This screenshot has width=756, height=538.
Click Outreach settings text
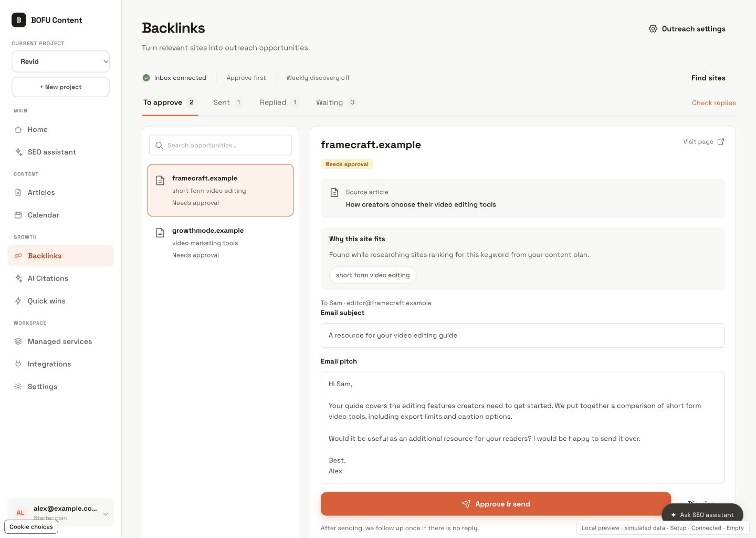pos(694,29)
